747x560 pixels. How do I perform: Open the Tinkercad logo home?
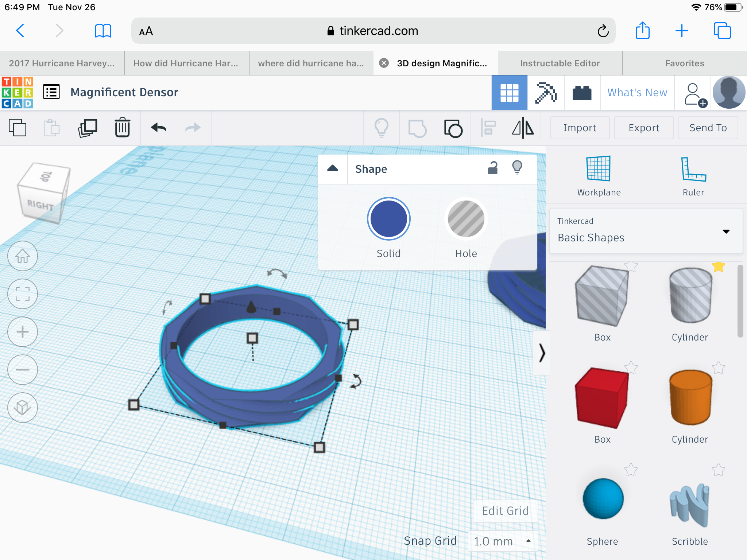pos(18,92)
